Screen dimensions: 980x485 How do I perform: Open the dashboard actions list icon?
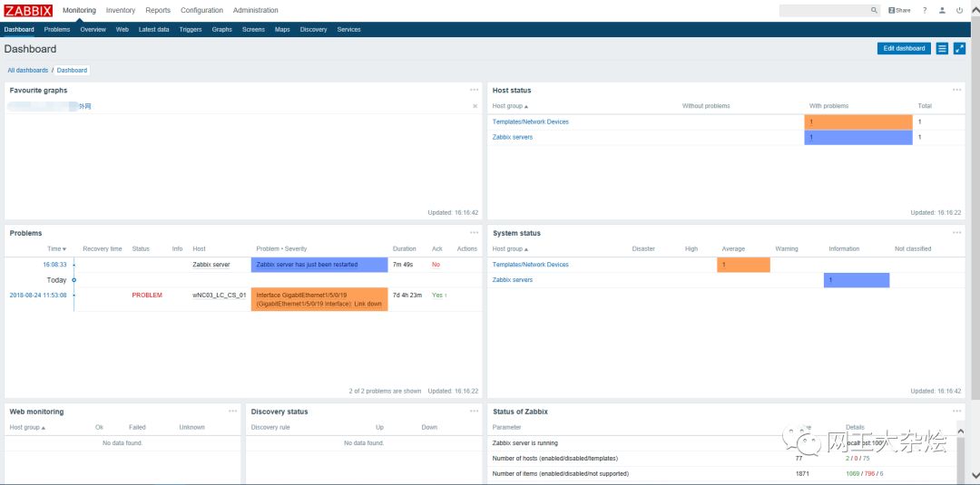tap(942, 49)
